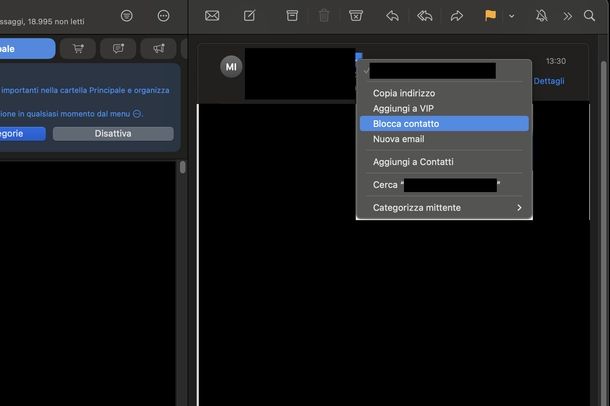Click the Reply All arrows icon

click(x=424, y=16)
